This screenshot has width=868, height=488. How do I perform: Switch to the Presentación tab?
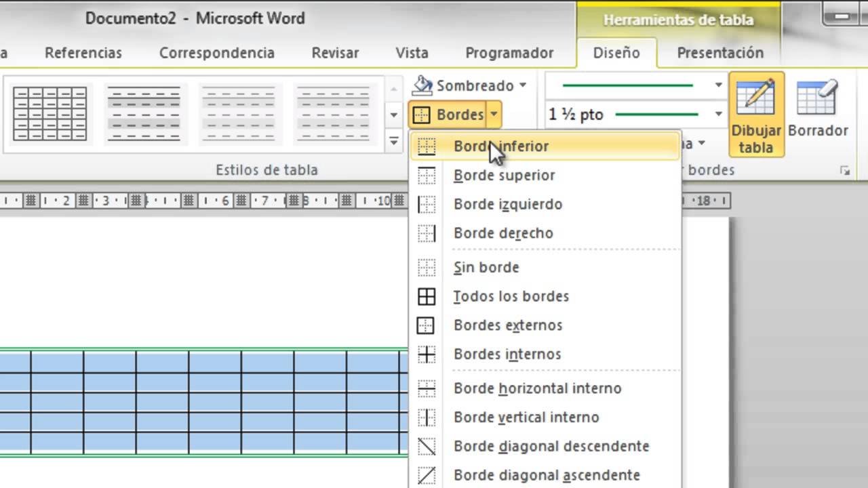tap(720, 53)
